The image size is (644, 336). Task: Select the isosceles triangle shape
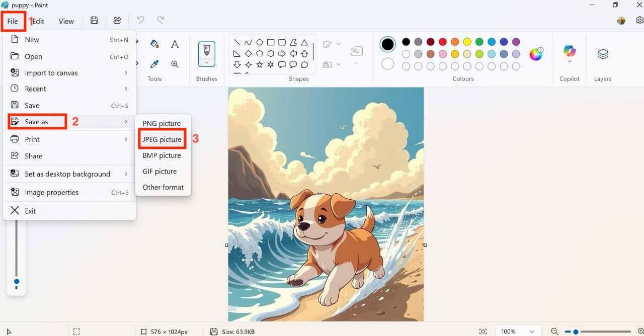[x=304, y=42]
